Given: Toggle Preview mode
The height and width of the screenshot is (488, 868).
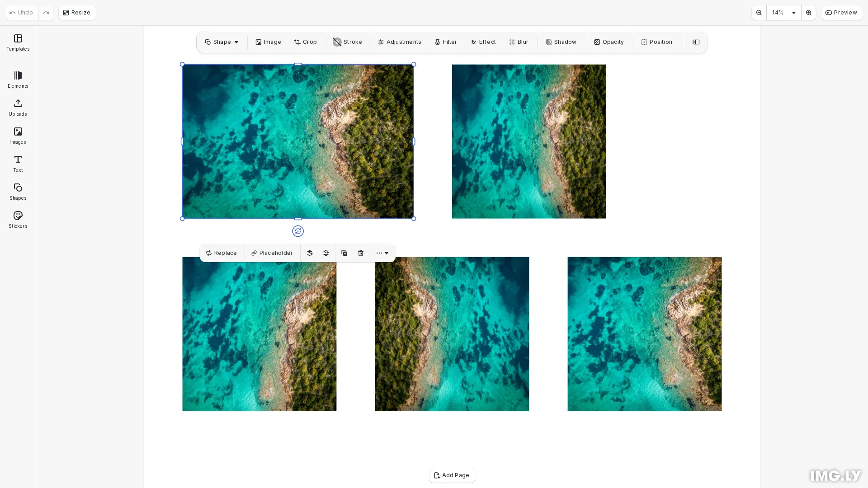Looking at the screenshot, I should pos(841,12).
